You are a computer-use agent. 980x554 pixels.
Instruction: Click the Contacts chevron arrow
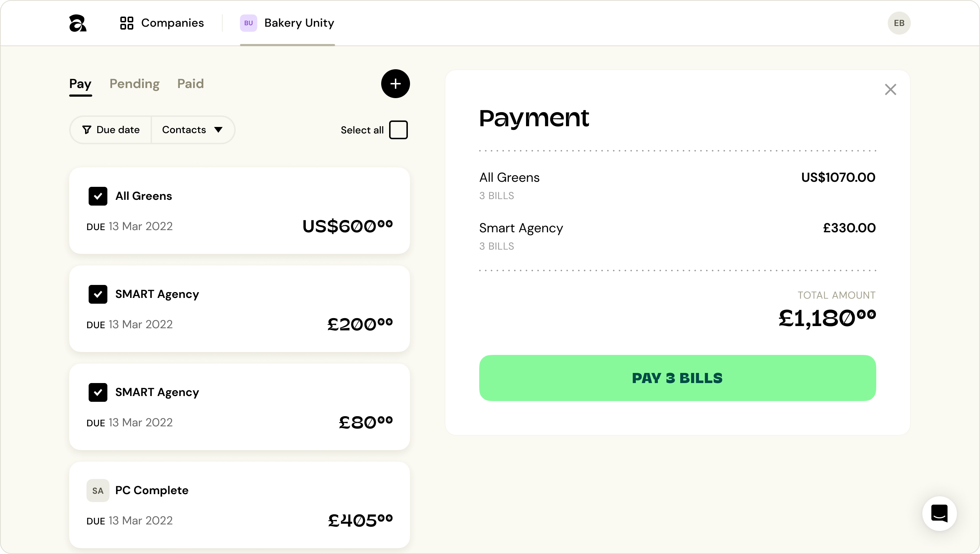click(219, 130)
